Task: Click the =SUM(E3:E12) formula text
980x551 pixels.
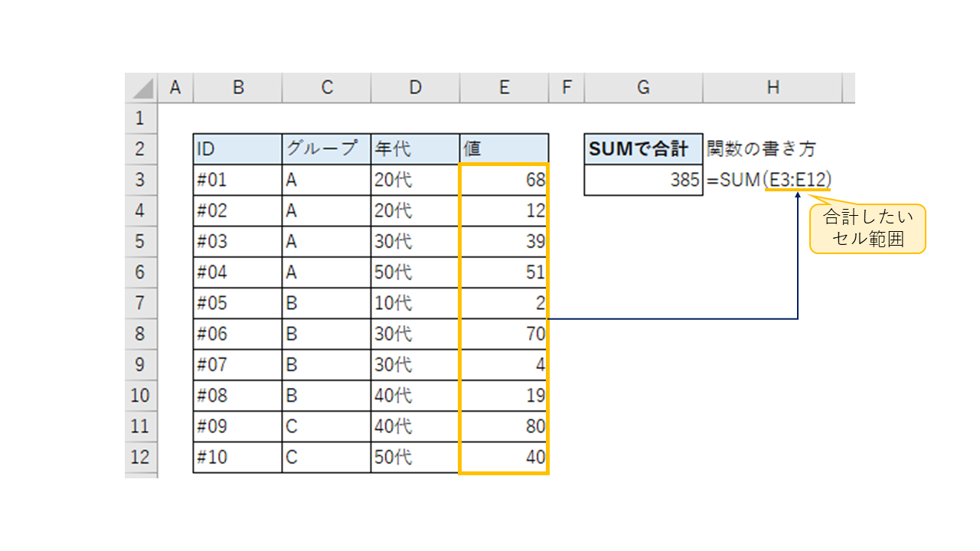Action: coord(770,180)
